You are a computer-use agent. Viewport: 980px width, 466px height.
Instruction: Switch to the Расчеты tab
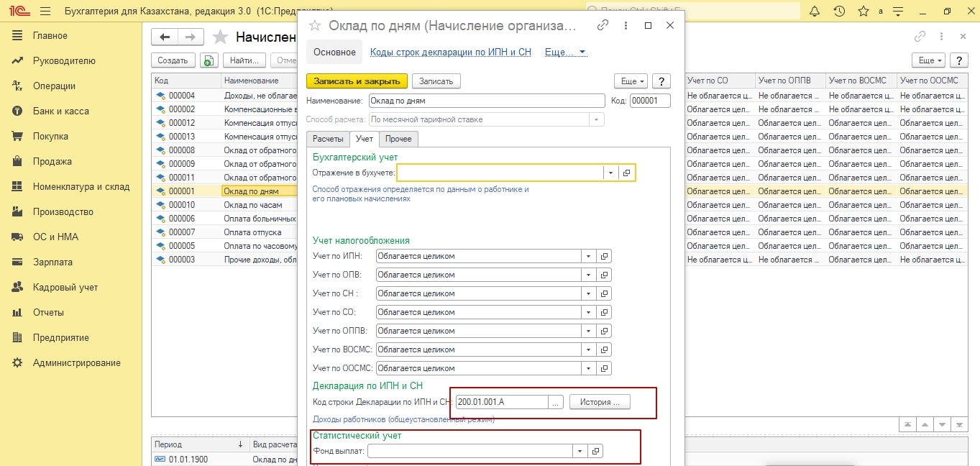click(x=328, y=139)
